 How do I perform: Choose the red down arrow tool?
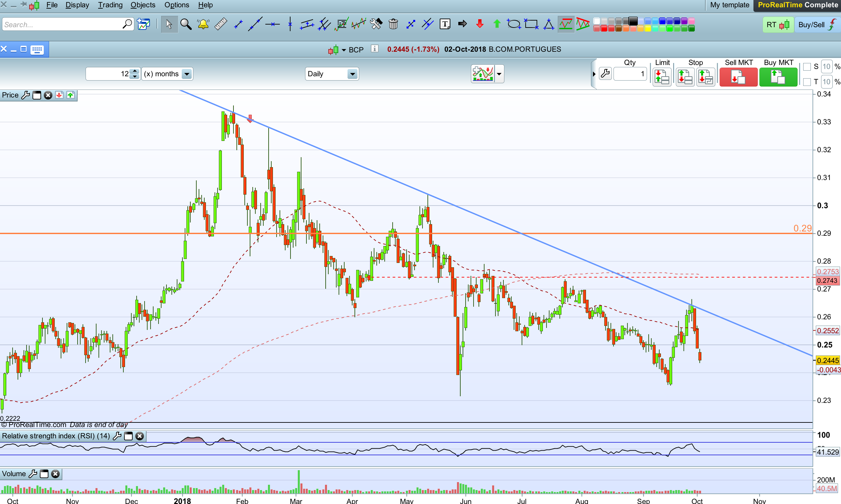coord(480,25)
